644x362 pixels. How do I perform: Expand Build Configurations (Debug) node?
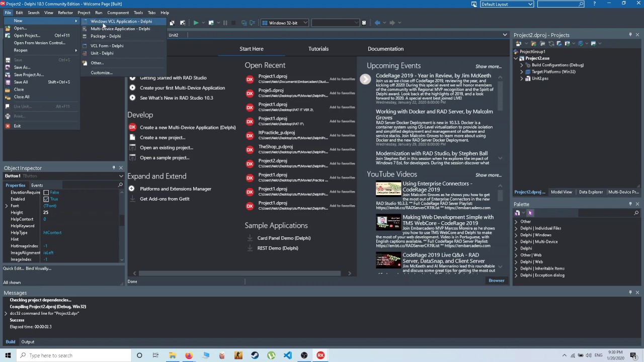[x=522, y=65]
